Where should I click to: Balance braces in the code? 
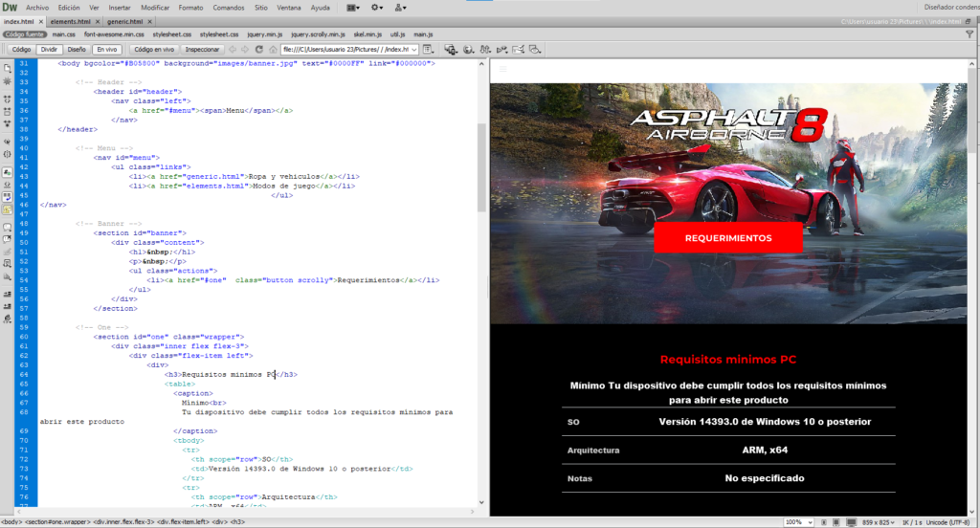[x=8, y=154]
